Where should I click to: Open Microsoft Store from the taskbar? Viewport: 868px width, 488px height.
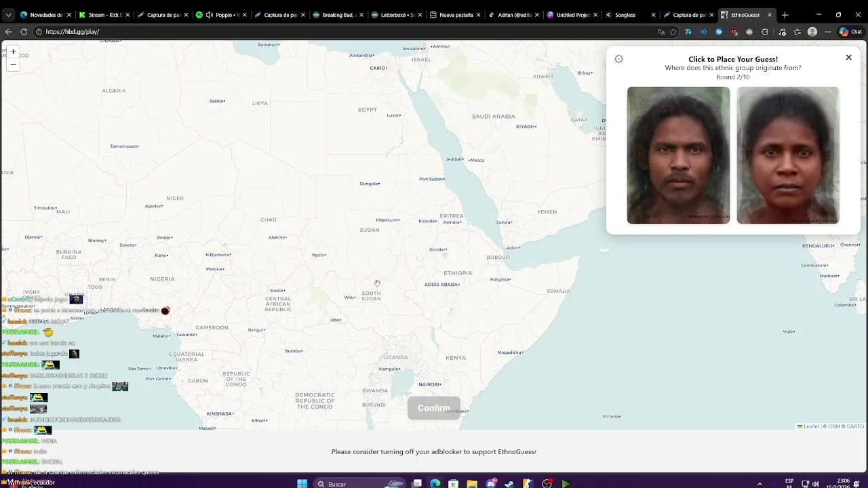click(x=454, y=484)
